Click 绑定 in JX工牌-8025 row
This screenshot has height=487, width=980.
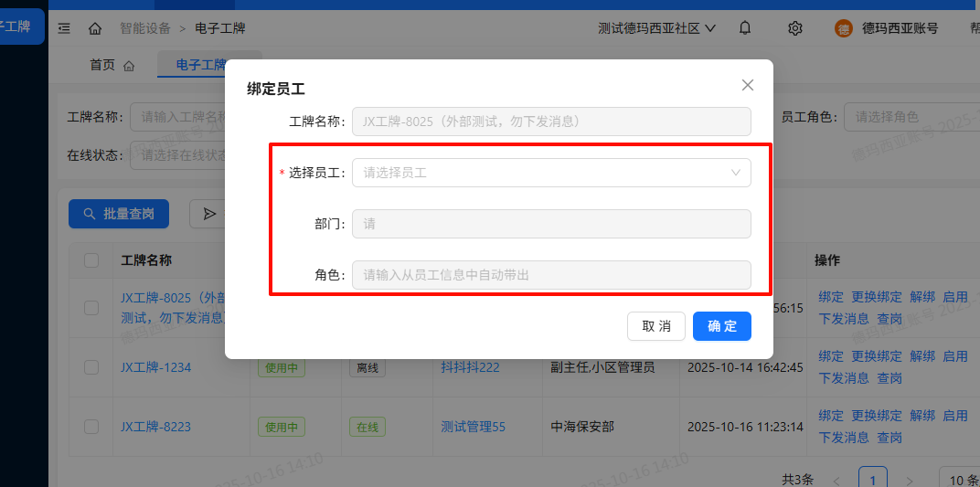(x=831, y=297)
